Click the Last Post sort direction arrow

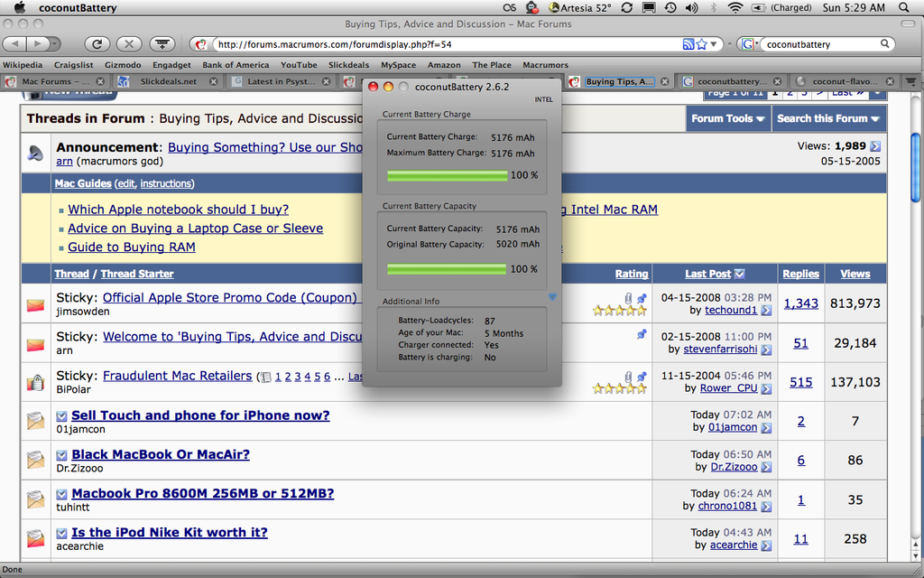740,274
